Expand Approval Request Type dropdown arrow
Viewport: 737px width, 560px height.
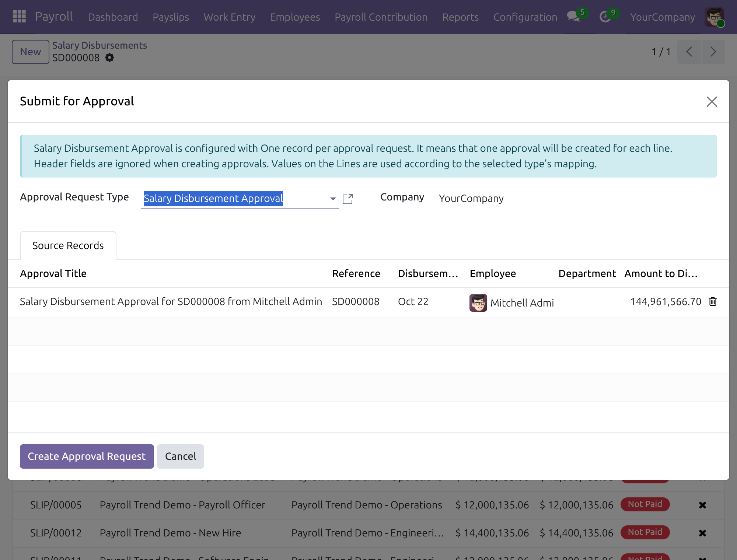pyautogui.click(x=333, y=199)
